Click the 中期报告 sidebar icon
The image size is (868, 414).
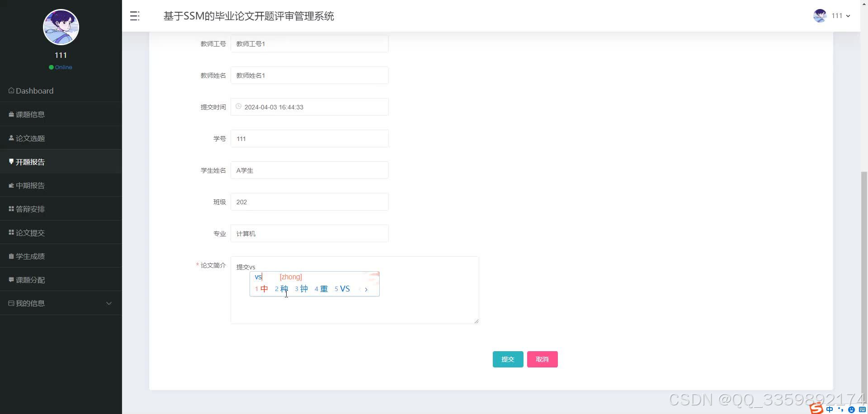11,185
